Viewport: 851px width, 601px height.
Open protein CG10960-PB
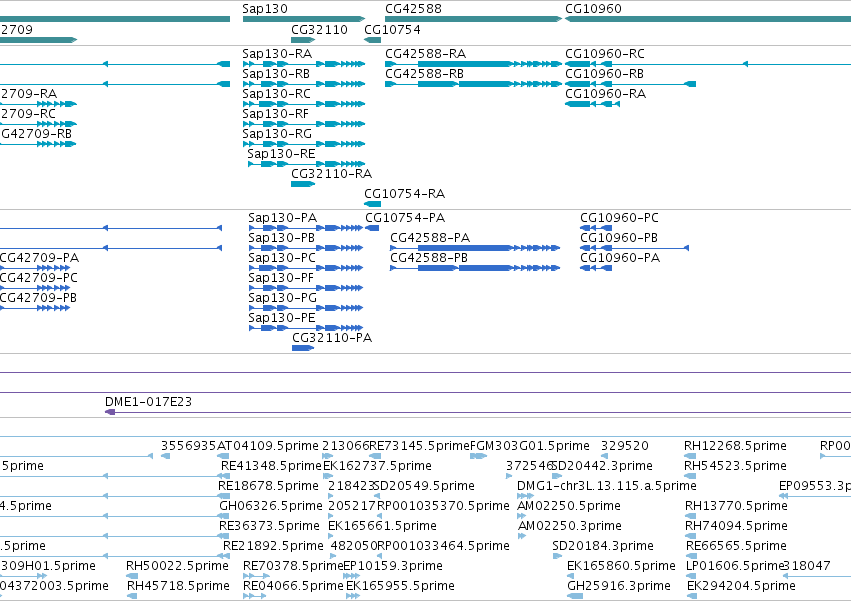tap(619, 238)
